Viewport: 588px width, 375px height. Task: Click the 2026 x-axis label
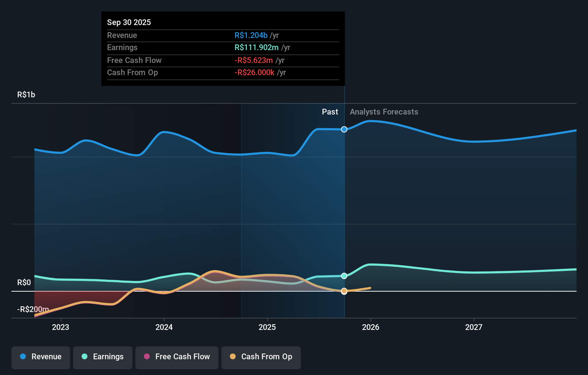371,327
